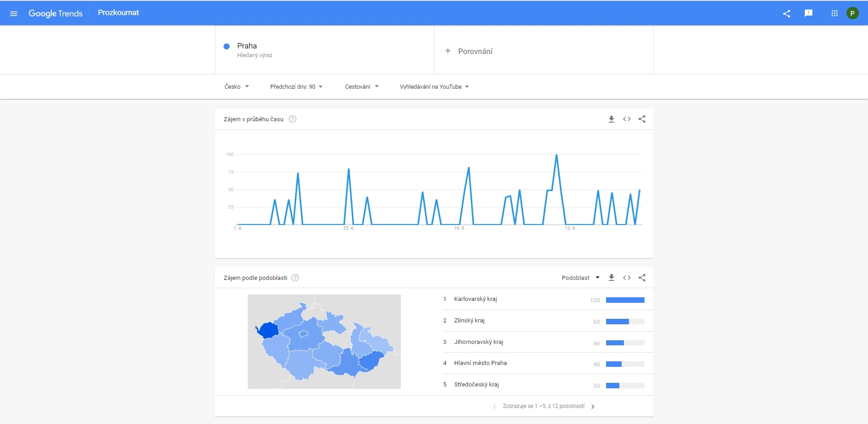The width and height of the screenshot is (868, 424).
Task: Show next subregions page
Action: tap(593, 406)
